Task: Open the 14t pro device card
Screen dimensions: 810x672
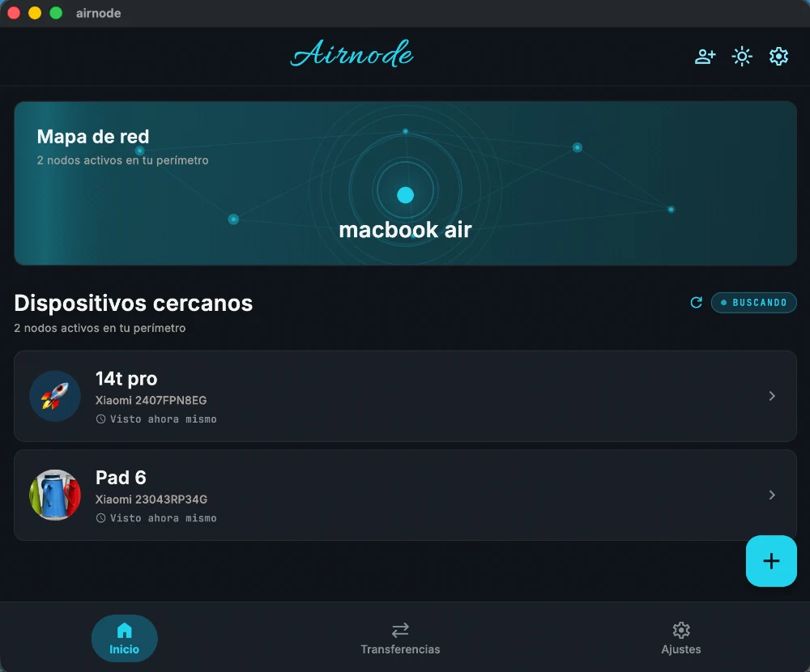Action: pyautogui.click(x=405, y=396)
